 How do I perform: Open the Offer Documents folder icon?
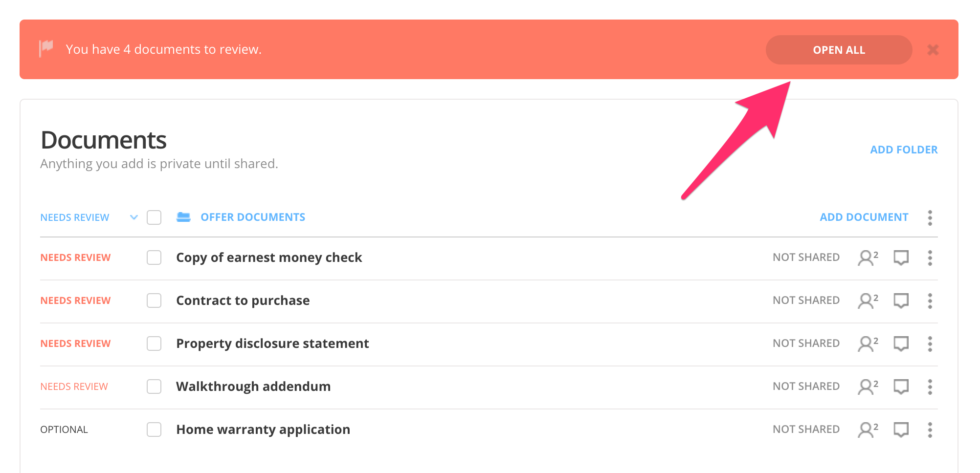tap(183, 217)
